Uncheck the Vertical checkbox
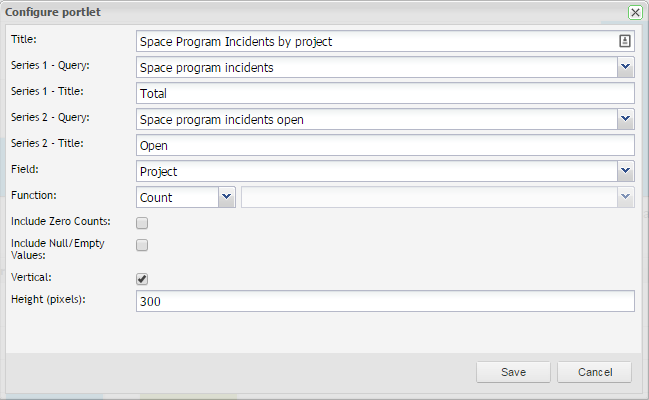This screenshot has width=649, height=400. point(142,279)
